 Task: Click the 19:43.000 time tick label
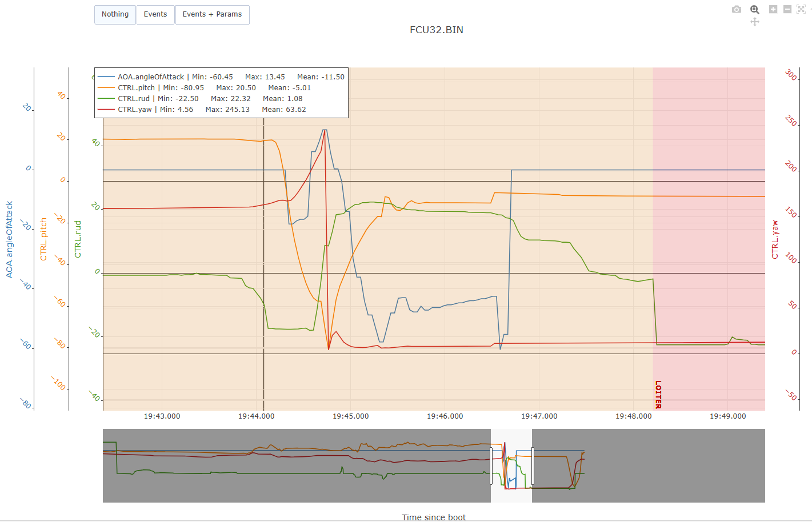tap(162, 416)
